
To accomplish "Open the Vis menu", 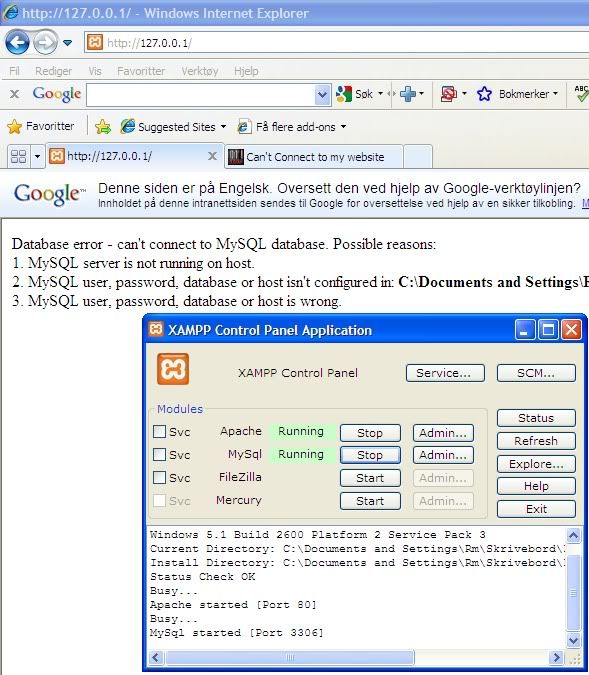I will [x=95, y=71].
